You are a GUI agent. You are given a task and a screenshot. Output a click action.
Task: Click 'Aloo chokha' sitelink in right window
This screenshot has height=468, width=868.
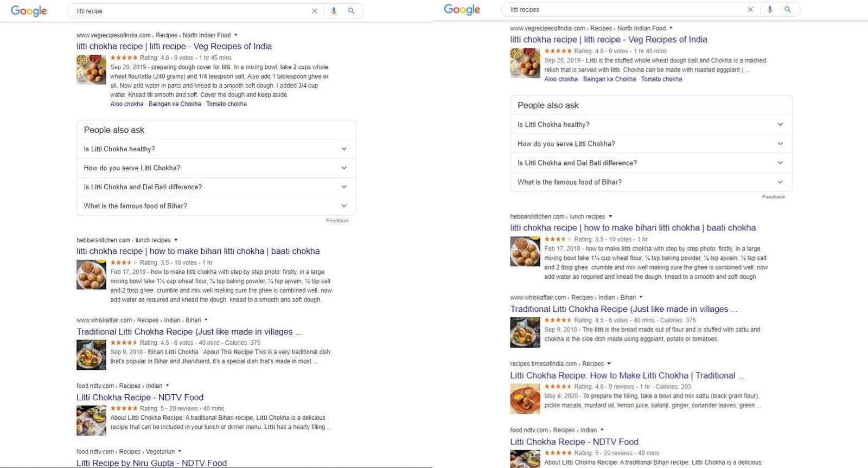pyautogui.click(x=561, y=79)
